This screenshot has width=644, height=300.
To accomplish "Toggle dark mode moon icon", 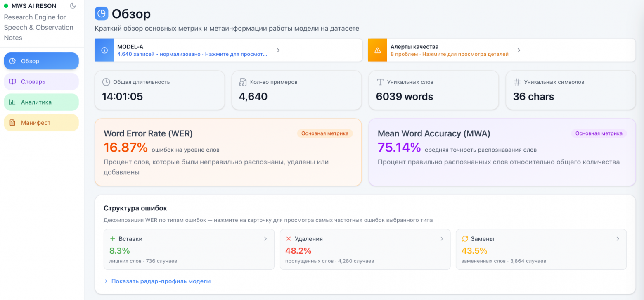I will pos(73,6).
